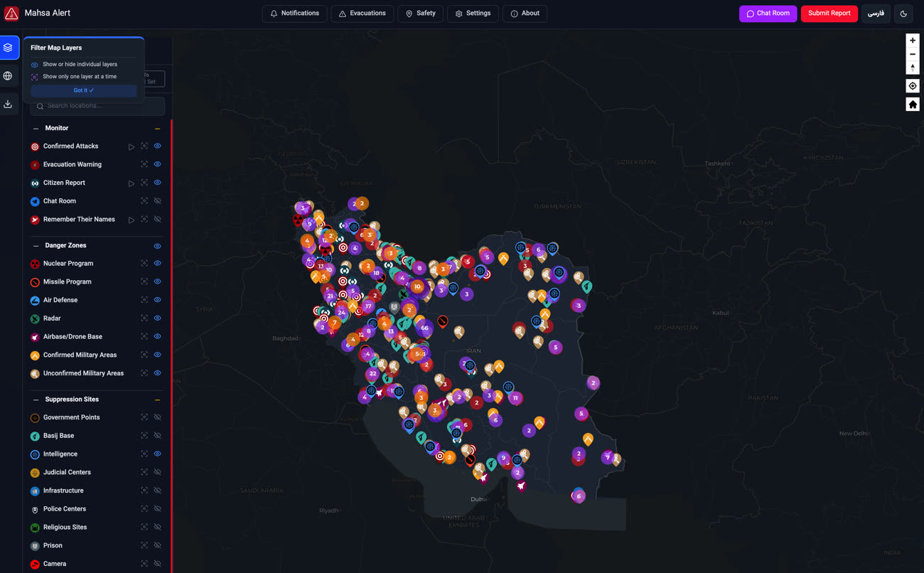Click the map layers icon in sidebar
Viewport: 924px width, 573px height.
point(9,48)
